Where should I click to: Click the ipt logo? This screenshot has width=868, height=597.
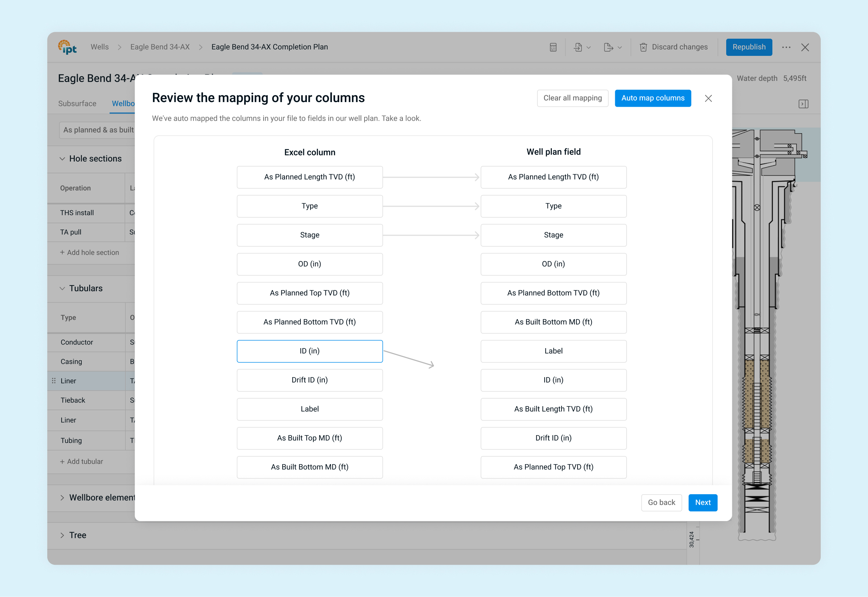pos(68,47)
